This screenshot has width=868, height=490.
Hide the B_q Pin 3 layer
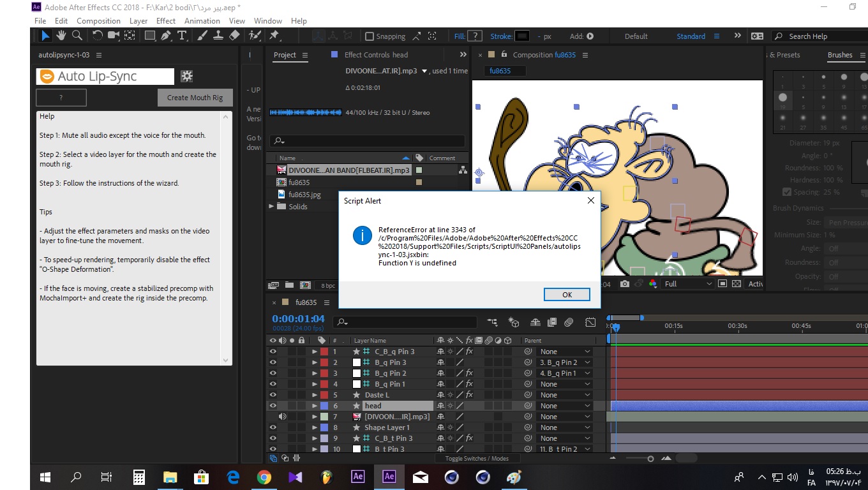[273, 362]
